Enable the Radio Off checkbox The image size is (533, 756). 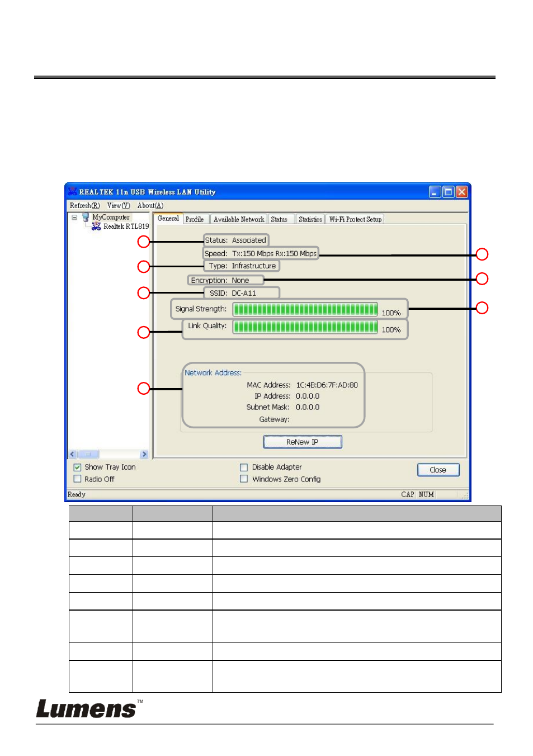(78, 479)
